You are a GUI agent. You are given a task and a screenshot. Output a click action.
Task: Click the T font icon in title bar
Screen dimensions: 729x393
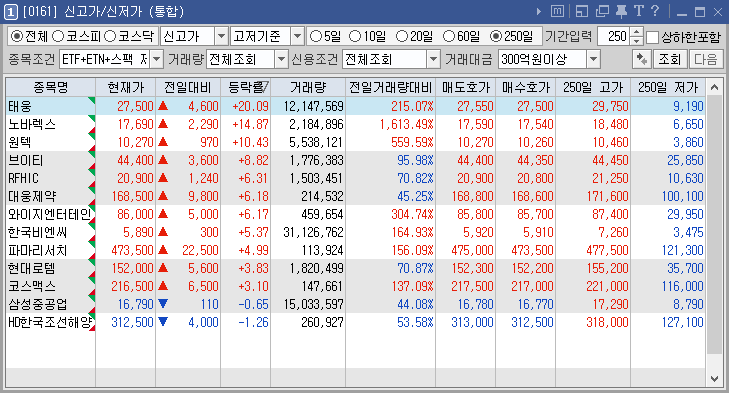pos(639,11)
